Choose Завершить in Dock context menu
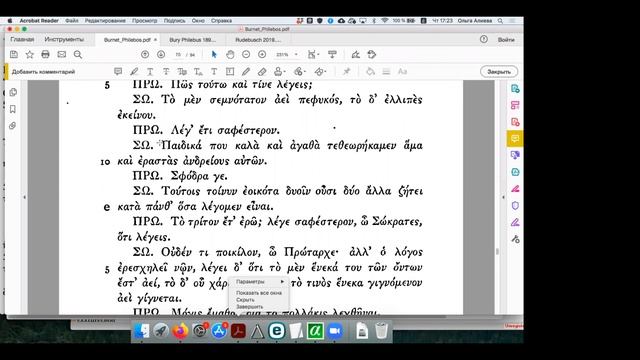Image resolution: width=640 pixels, height=360 pixels. click(259, 307)
